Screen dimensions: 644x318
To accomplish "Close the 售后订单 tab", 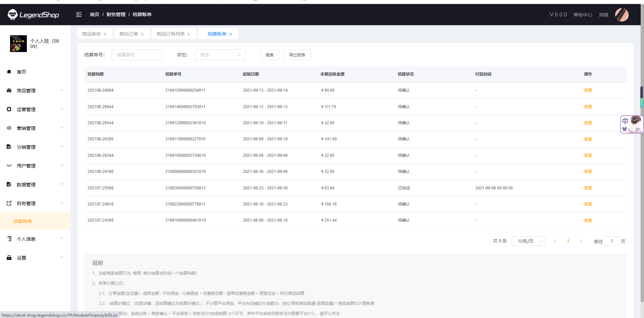I will pos(142,34).
